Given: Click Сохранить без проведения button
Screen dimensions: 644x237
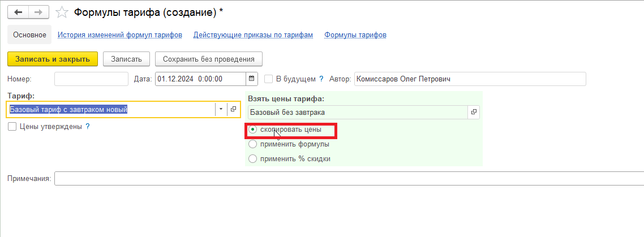Looking at the screenshot, I should tap(209, 59).
